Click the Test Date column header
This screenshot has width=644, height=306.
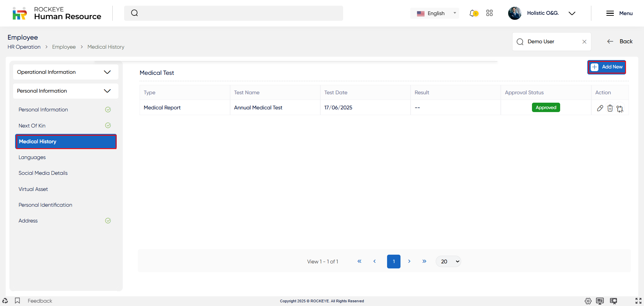click(365, 93)
